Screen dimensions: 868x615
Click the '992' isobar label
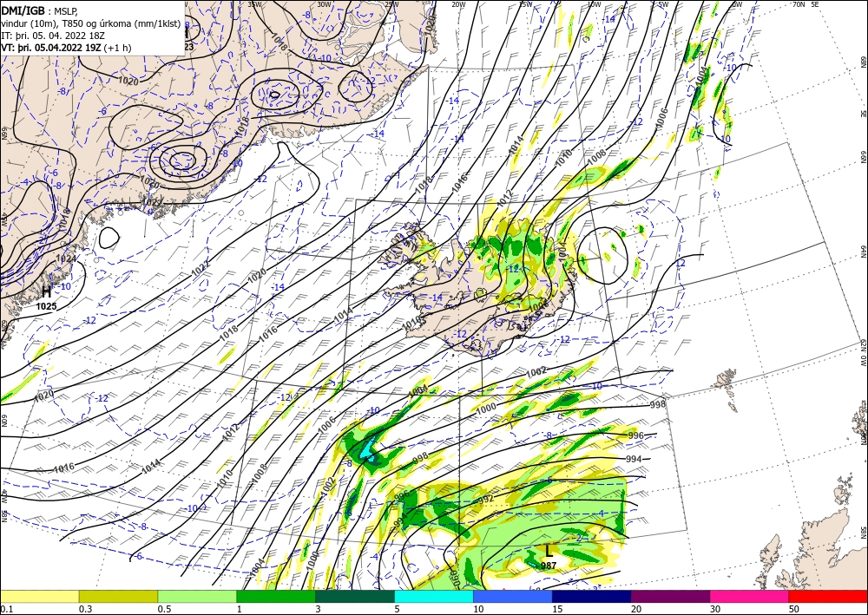click(x=485, y=500)
